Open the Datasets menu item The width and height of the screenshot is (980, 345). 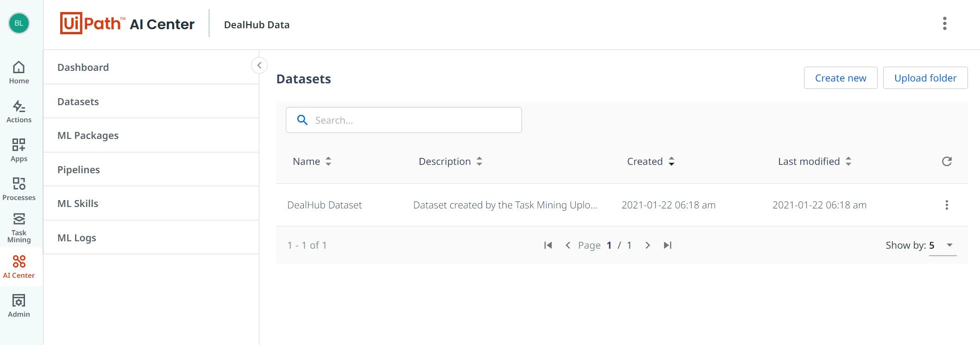pos(151,101)
